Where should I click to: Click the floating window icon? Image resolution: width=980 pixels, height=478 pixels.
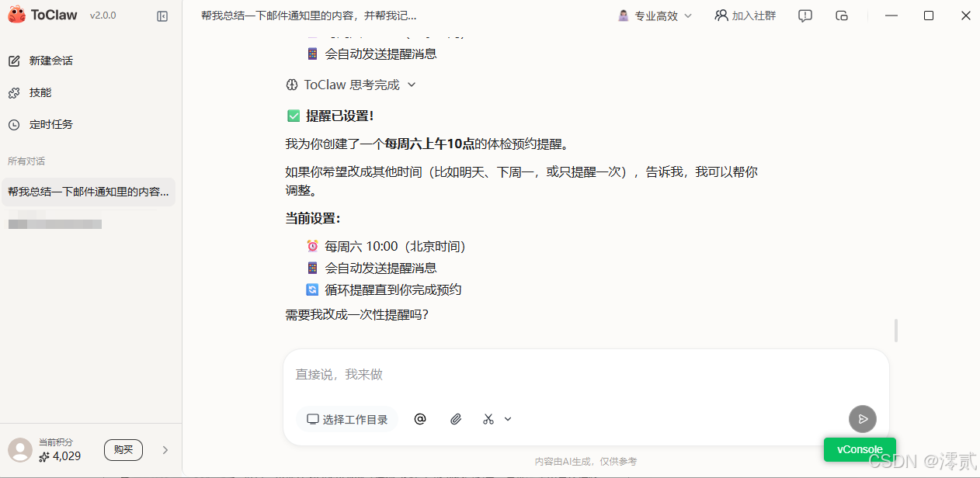point(842,16)
